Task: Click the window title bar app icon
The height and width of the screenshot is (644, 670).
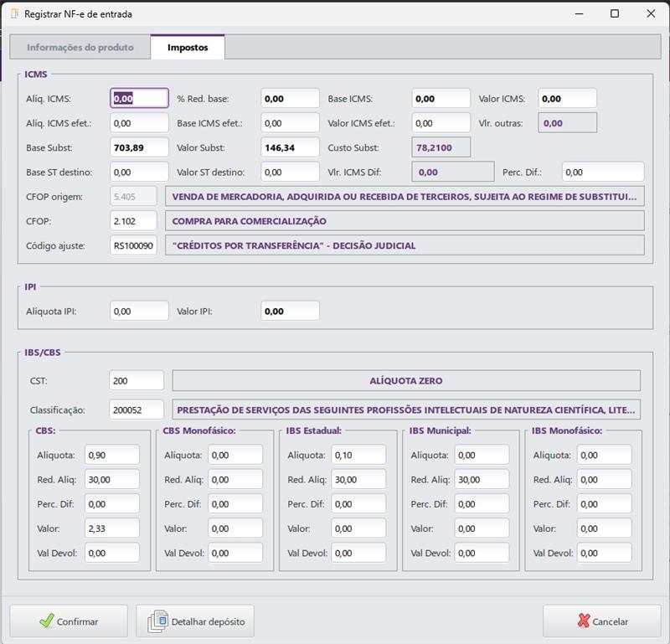Action: (13, 14)
